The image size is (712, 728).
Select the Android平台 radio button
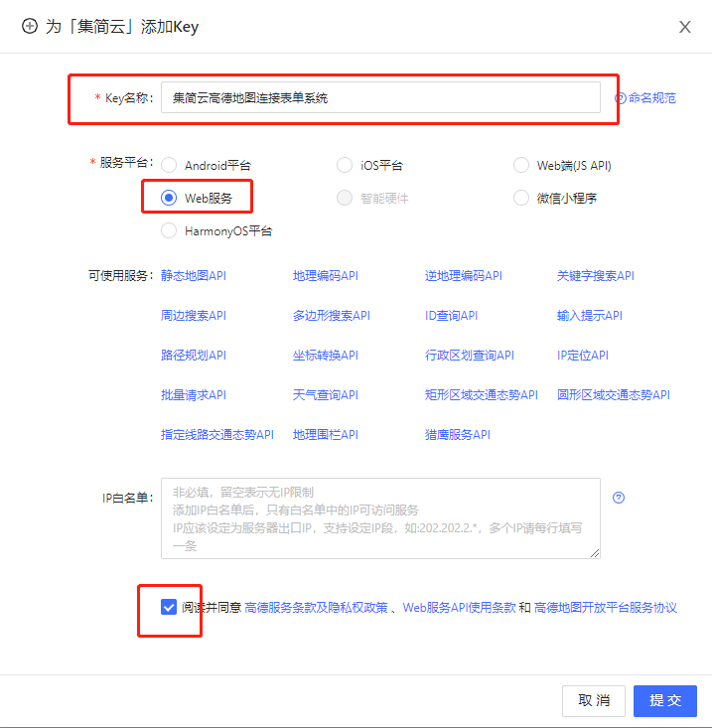click(169, 165)
